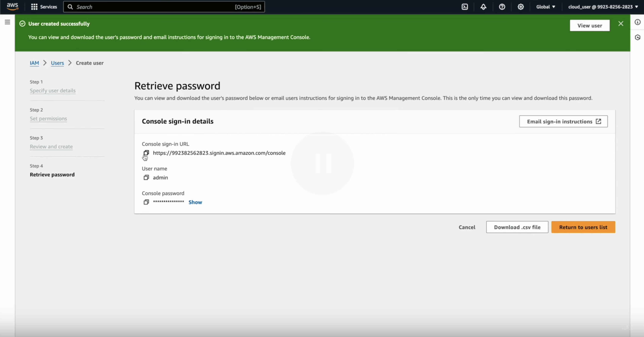This screenshot has height=337, width=644.
Task: Open the help question mark icon
Action: (502, 7)
